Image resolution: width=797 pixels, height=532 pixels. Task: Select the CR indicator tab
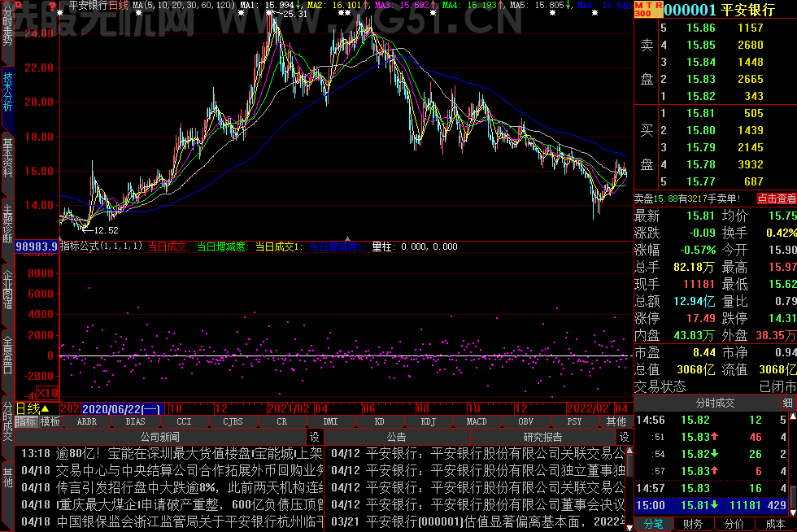(x=281, y=421)
